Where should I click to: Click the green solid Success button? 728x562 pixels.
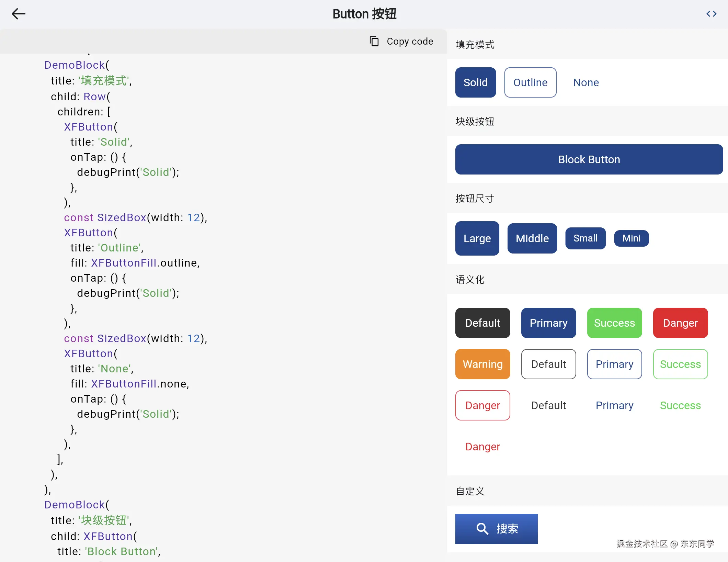[614, 323]
